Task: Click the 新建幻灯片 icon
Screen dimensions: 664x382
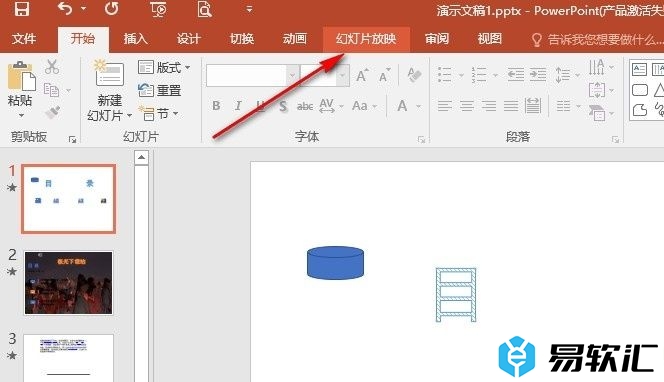Action: pyautogui.click(x=109, y=73)
